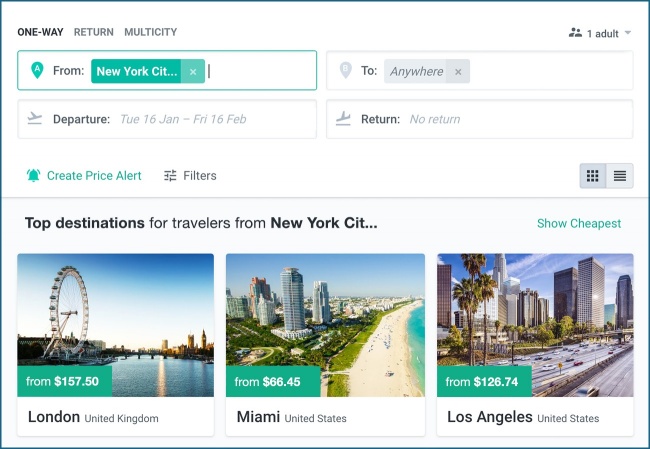Click the green location pin A icon
The image size is (650, 449).
(x=37, y=70)
